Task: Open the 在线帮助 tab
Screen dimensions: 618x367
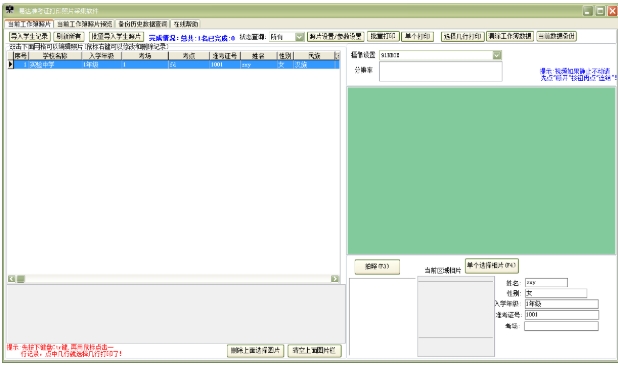Action: pyautogui.click(x=186, y=24)
